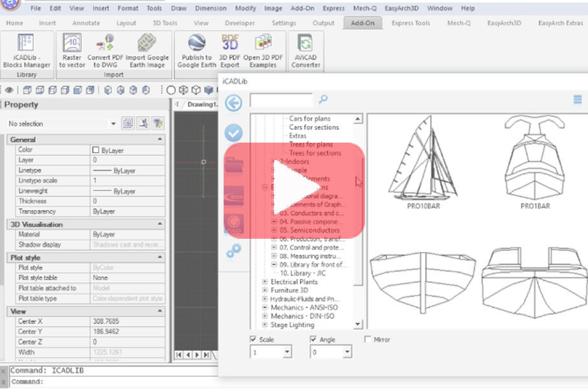
Task: Open iCADLib Blocks Manager
Action: [26, 51]
